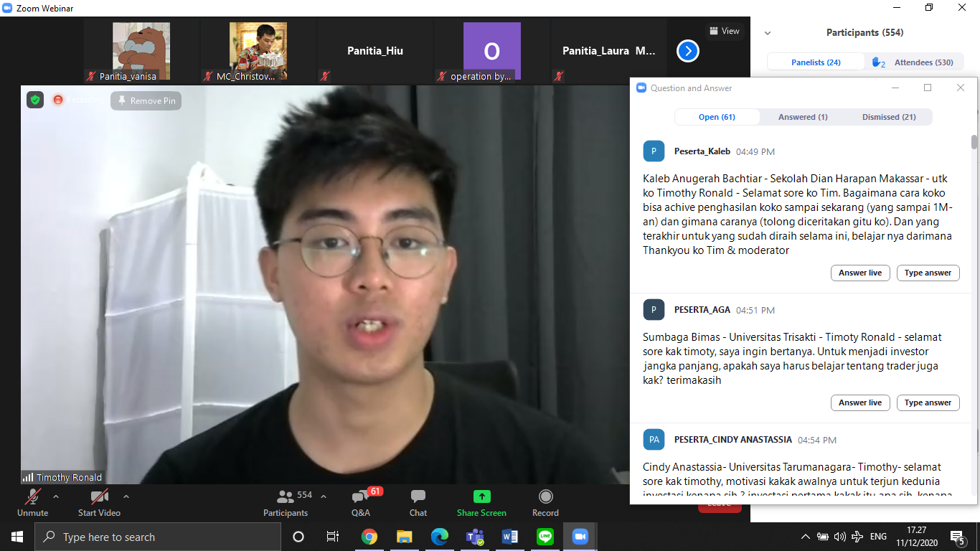This screenshot has width=980, height=551.
Task: Click Peserta_Kaleb avatar in Q&A
Action: (x=654, y=151)
